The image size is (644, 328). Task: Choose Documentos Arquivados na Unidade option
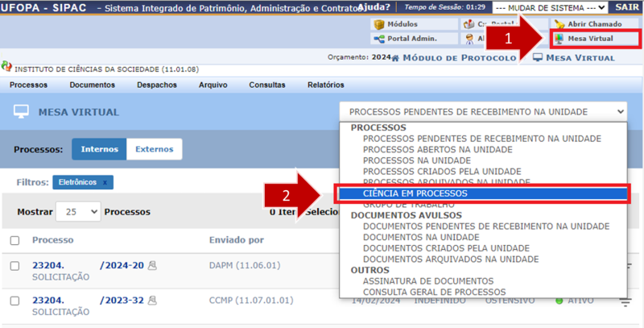(451, 259)
